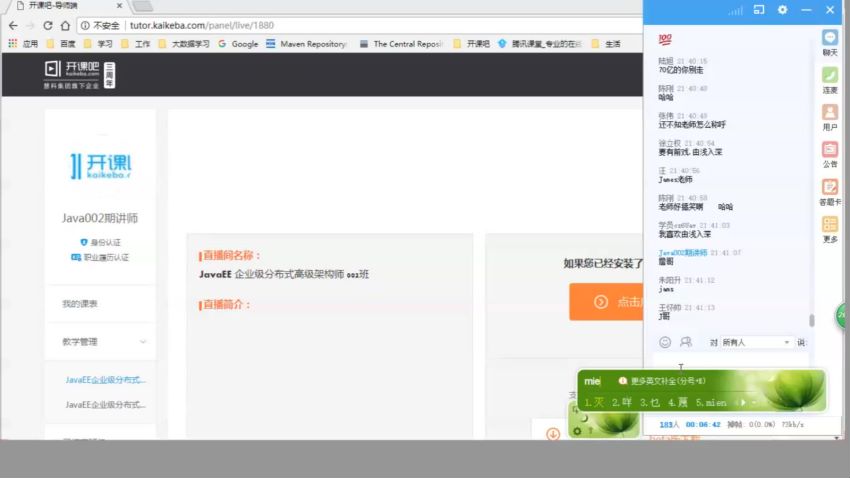Open the Maven Repository bookmark

pos(307,44)
